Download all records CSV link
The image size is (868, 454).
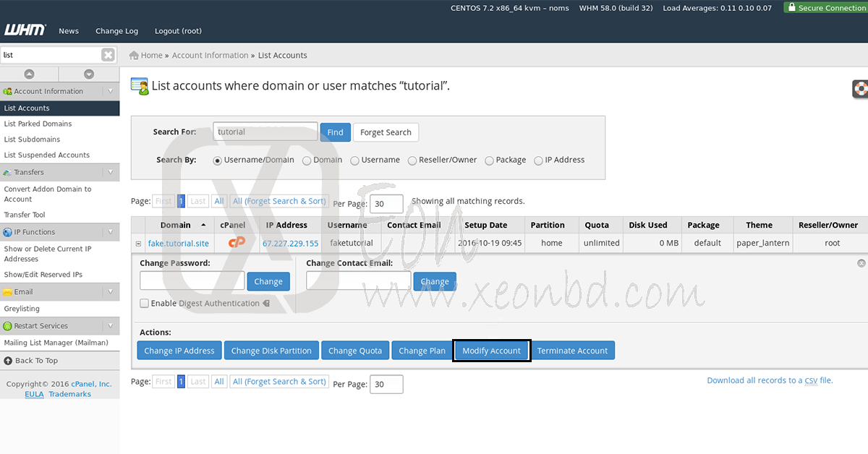coord(769,380)
